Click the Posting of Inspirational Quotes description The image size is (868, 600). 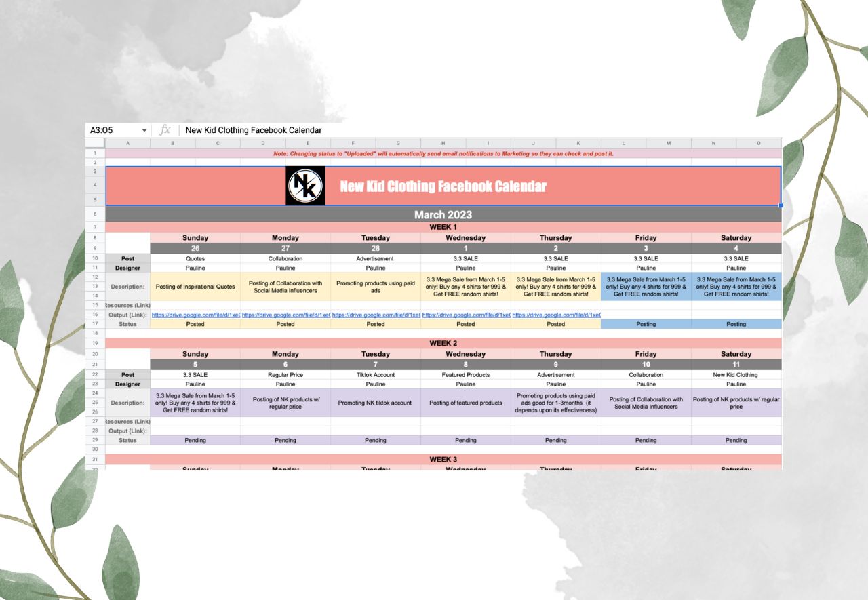[195, 287]
